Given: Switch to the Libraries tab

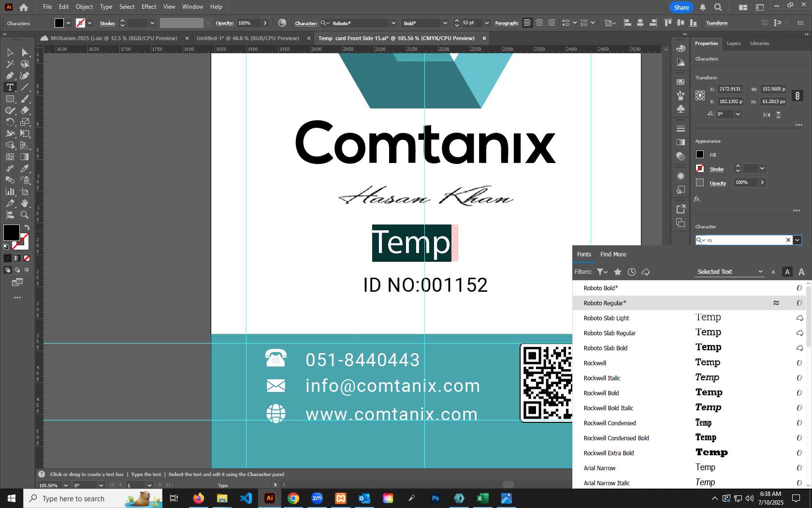Looking at the screenshot, I should [x=759, y=44].
